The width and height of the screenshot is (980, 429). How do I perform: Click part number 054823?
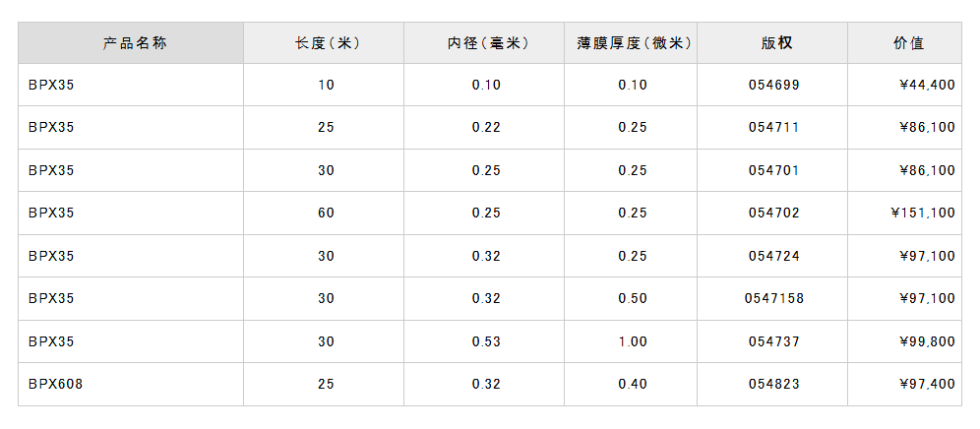click(774, 385)
